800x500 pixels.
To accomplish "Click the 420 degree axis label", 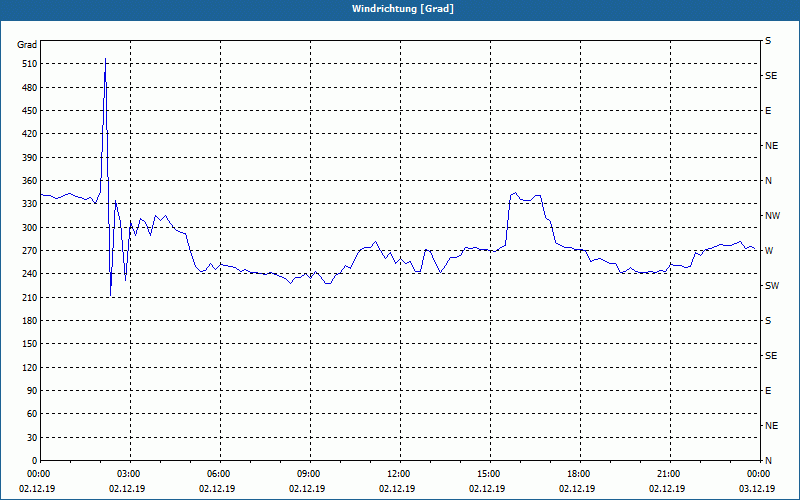I will 30,134.
